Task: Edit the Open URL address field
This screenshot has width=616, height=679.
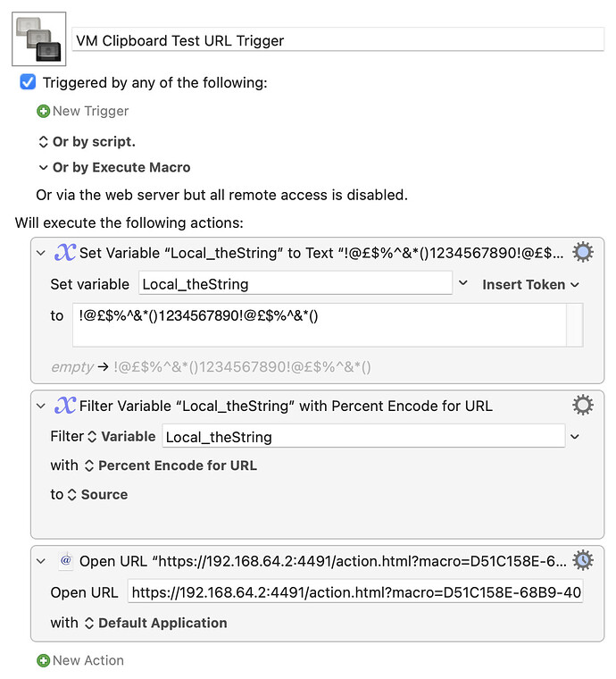Action: pyautogui.click(x=355, y=592)
